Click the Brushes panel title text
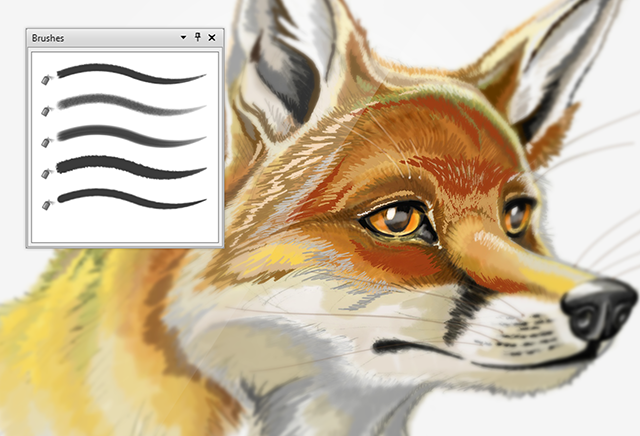This screenshot has height=436, width=640. [48, 38]
